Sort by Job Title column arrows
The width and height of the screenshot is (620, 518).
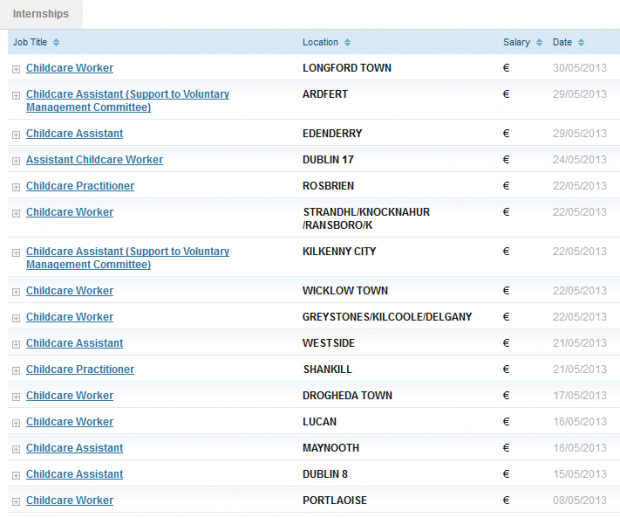56,42
